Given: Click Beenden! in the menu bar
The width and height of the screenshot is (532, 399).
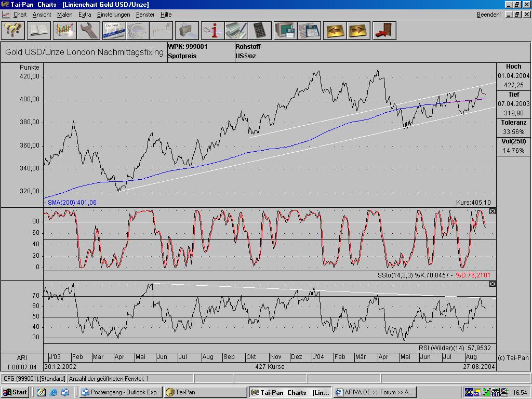Looking at the screenshot, I should tap(488, 15).
